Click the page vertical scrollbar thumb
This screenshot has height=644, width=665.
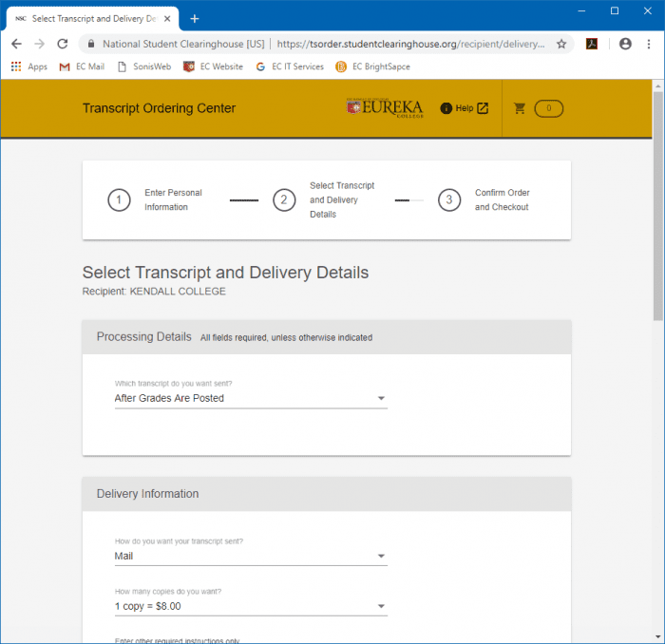click(x=657, y=205)
